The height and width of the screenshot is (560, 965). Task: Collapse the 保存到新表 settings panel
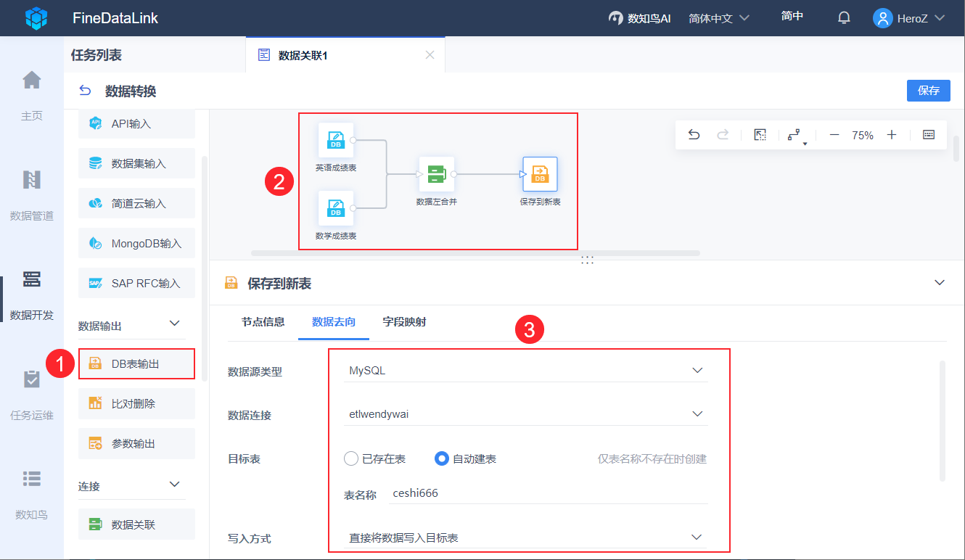(x=940, y=282)
